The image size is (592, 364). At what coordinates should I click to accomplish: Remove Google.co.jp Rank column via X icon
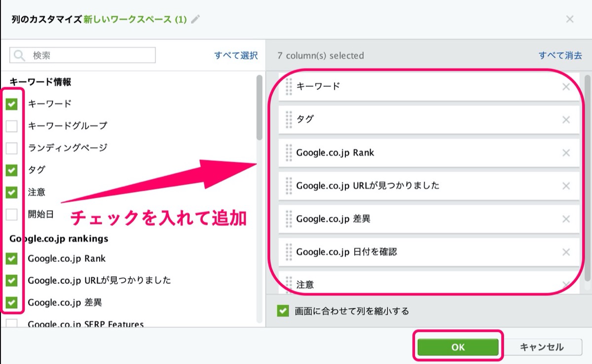click(x=566, y=153)
